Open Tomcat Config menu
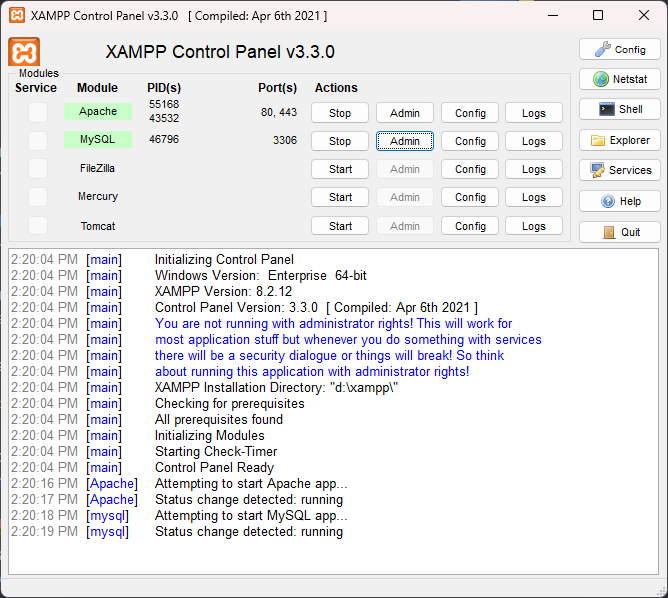Screen dimensions: 668x598 (470, 226)
